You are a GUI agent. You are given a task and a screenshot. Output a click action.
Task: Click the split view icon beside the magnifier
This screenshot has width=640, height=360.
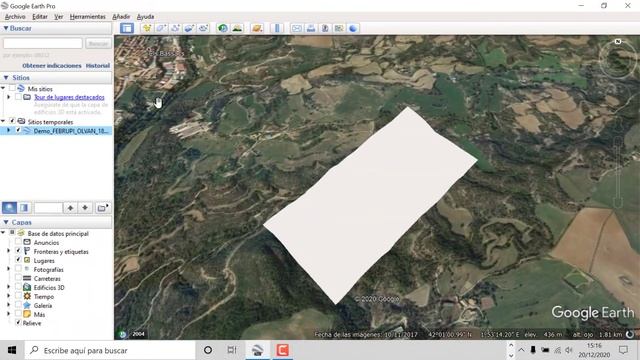tap(24, 208)
